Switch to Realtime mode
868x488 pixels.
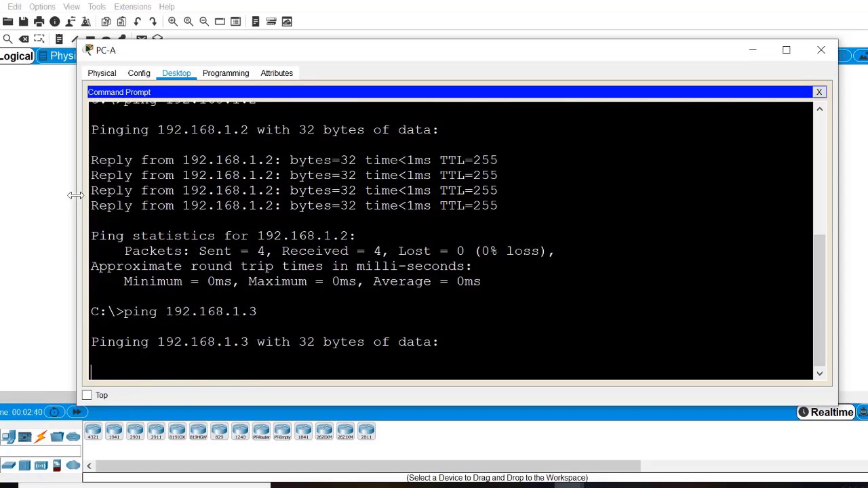825,412
